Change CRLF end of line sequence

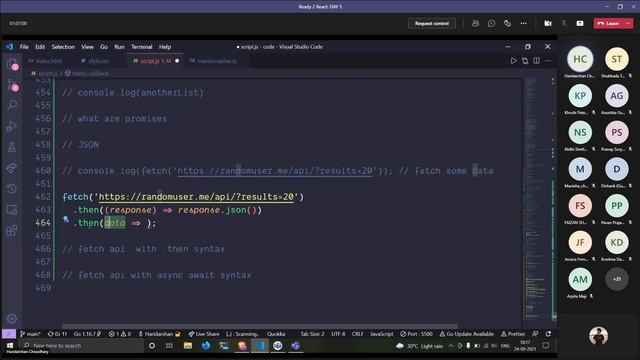point(358,334)
